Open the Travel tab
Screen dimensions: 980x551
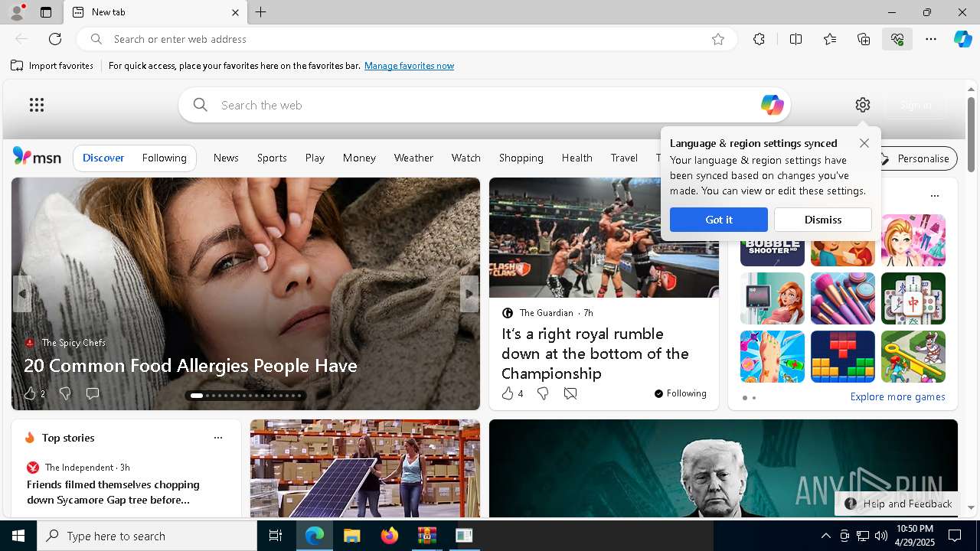click(x=624, y=158)
